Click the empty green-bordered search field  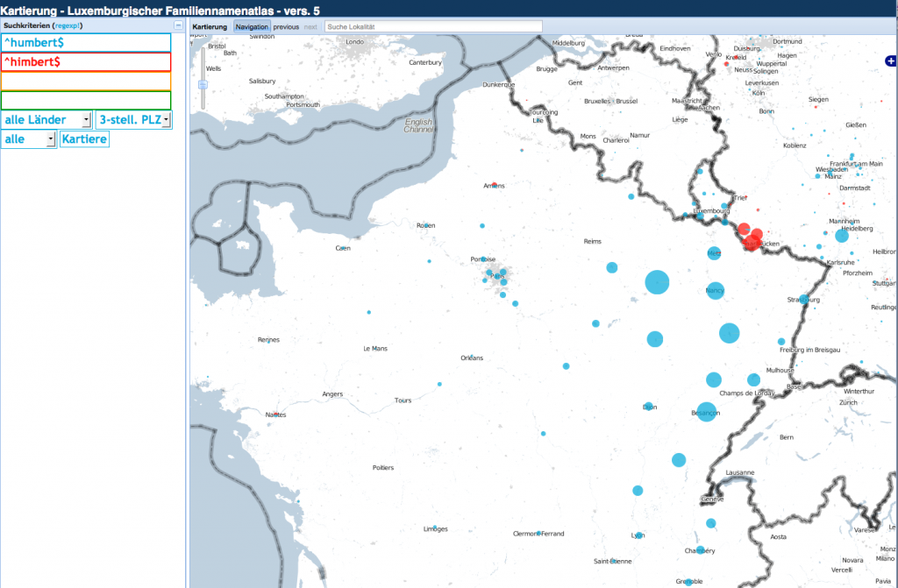coord(86,100)
